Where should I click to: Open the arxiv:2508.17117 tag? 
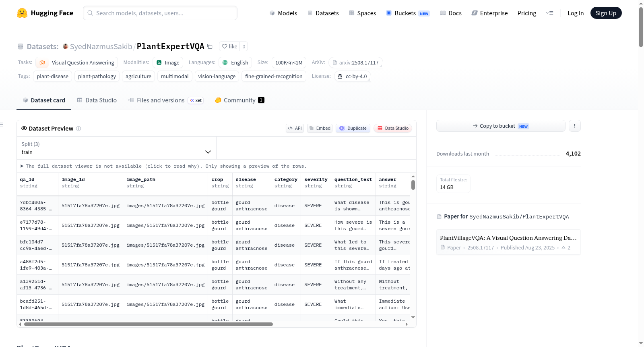[x=356, y=62]
